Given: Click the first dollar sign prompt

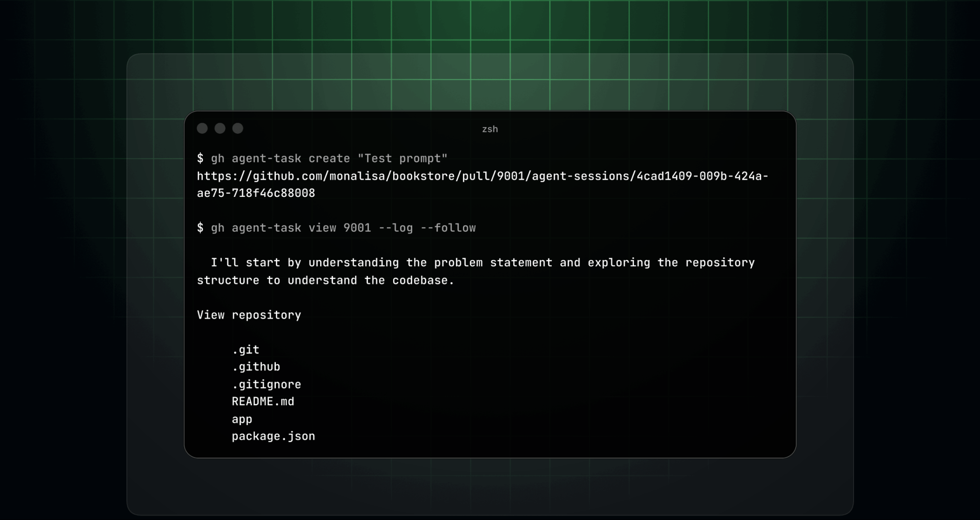Looking at the screenshot, I should click(200, 158).
